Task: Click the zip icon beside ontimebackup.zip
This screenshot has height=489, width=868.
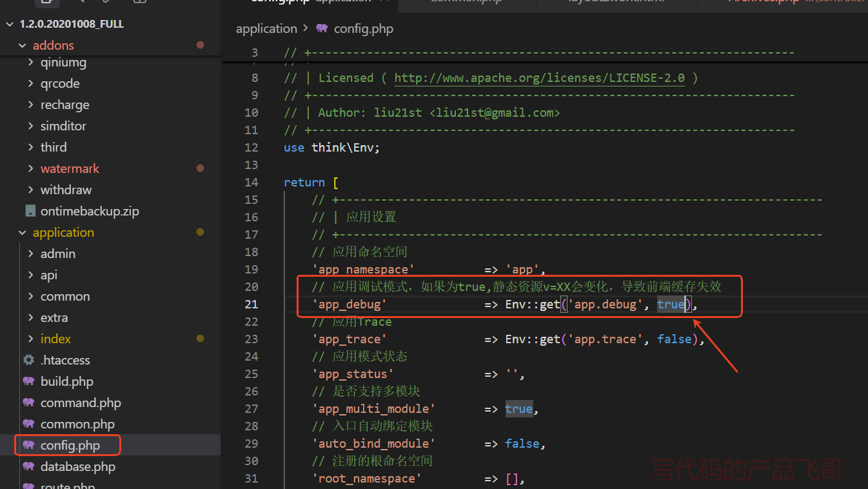Action: (x=30, y=211)
